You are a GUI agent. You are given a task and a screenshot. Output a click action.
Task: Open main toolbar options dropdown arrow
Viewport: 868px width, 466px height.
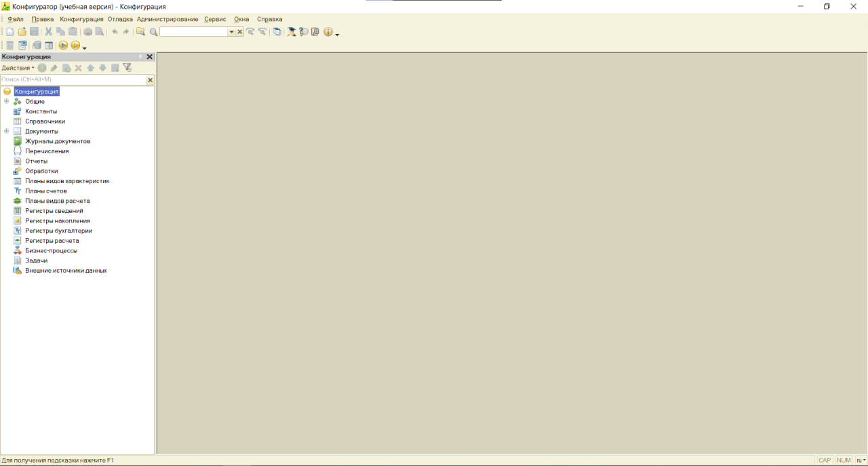(x=338, y=35)
